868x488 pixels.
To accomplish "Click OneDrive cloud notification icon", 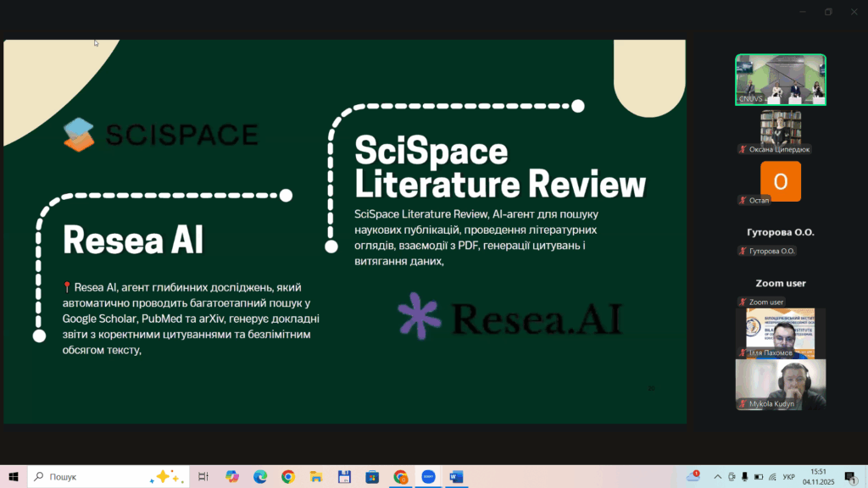I will tap(693, 476).
